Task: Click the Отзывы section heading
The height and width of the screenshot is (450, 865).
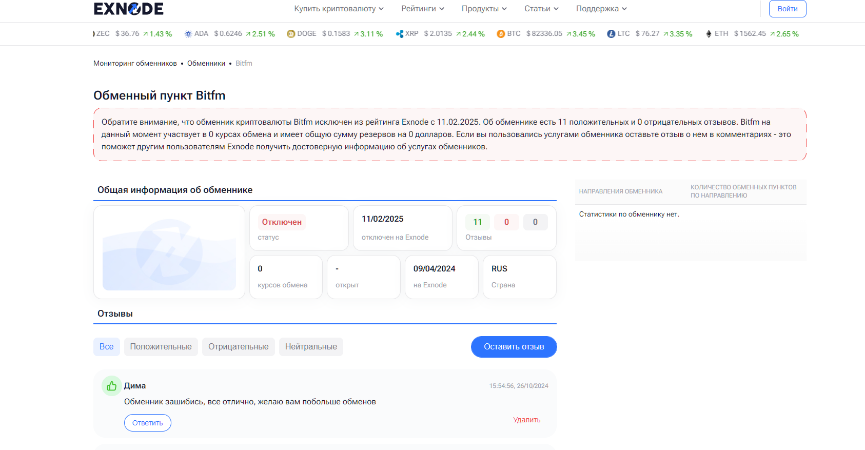Action: (x=115, y=314)
